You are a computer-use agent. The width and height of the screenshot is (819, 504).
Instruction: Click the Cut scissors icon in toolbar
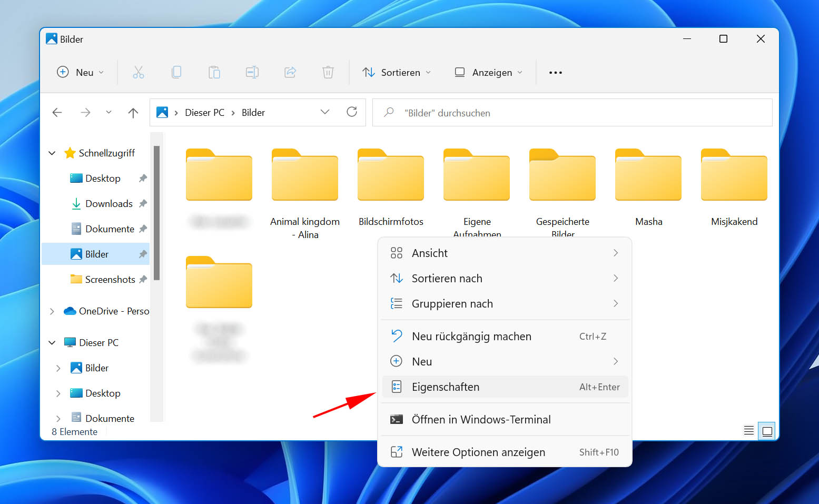pos(139,72)
